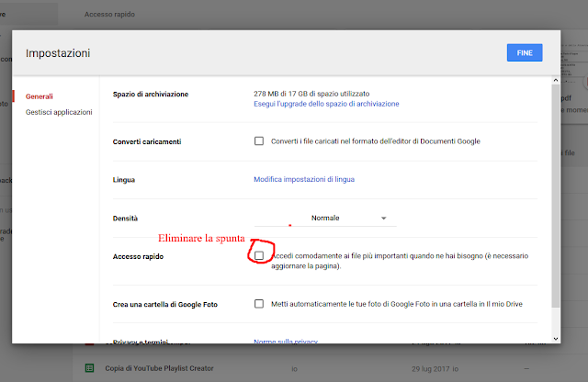Click the 29 lug 2017 date cell
Screen dimensions: 588x382
(x=435, y=369)
